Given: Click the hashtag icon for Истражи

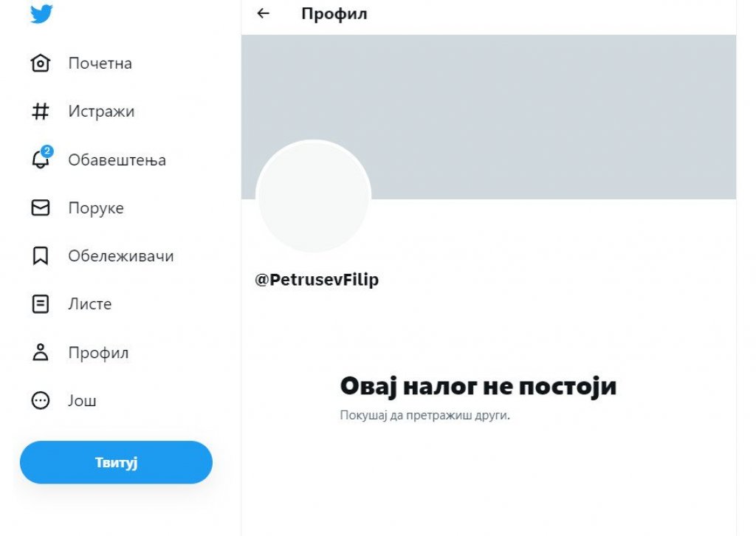Looking at the screenshot, I should coord(41,111).
